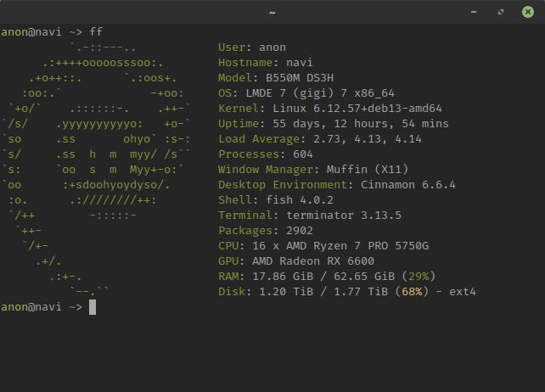
Task: Click the 'Window Manager: Muffin (X11)' line
Action: click(x=313, y=170)
